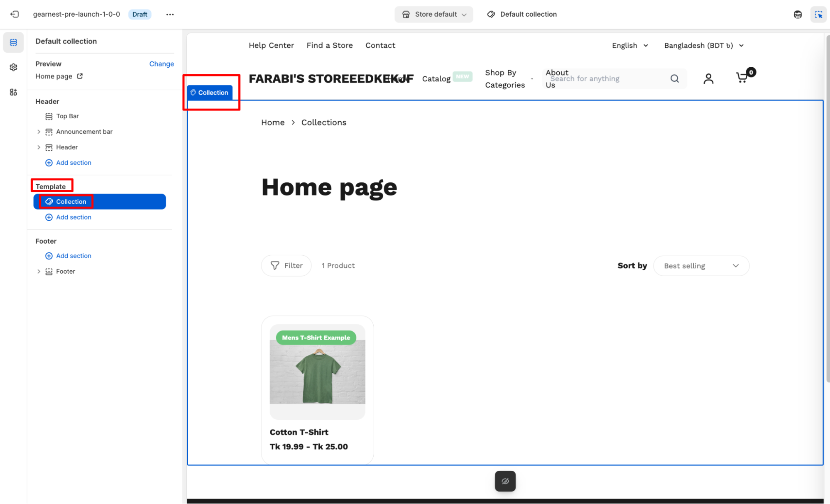
Task: Toggle the hide toolbar eye button
Action: pos(505,481)
